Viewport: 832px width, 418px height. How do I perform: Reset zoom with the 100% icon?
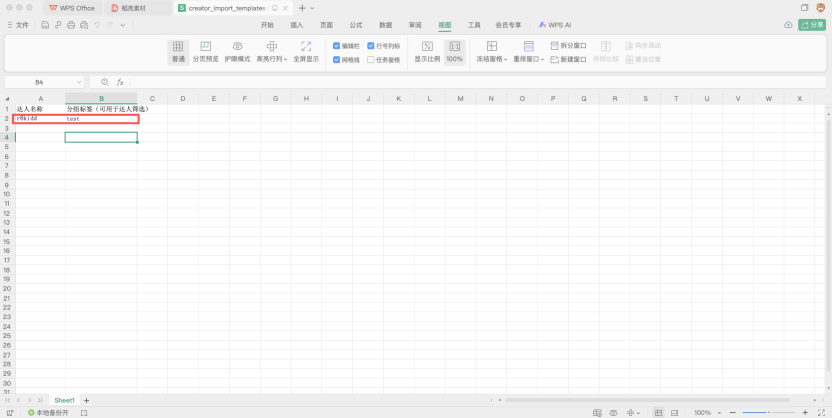[455, 52]
